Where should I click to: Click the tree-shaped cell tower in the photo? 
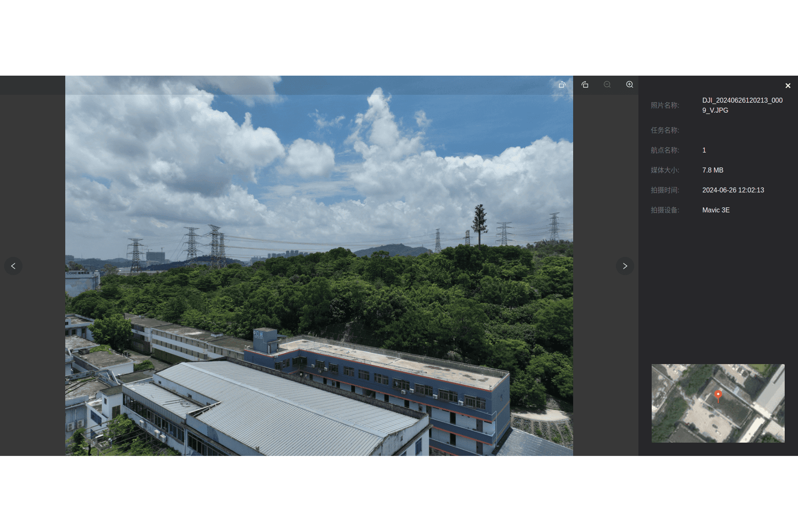(480, 224)
